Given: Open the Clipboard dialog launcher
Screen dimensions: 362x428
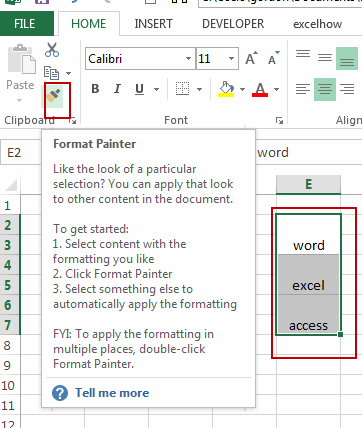Looking at the screenshot, I should pos(73,121).
